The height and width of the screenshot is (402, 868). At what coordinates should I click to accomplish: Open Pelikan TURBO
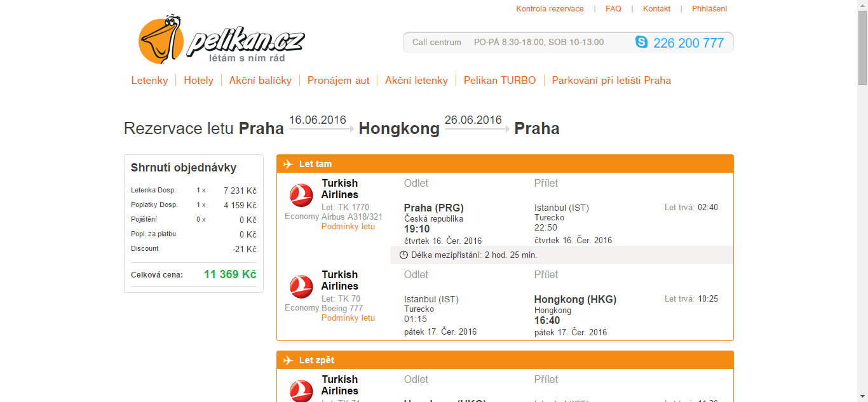tap(499, 81)
